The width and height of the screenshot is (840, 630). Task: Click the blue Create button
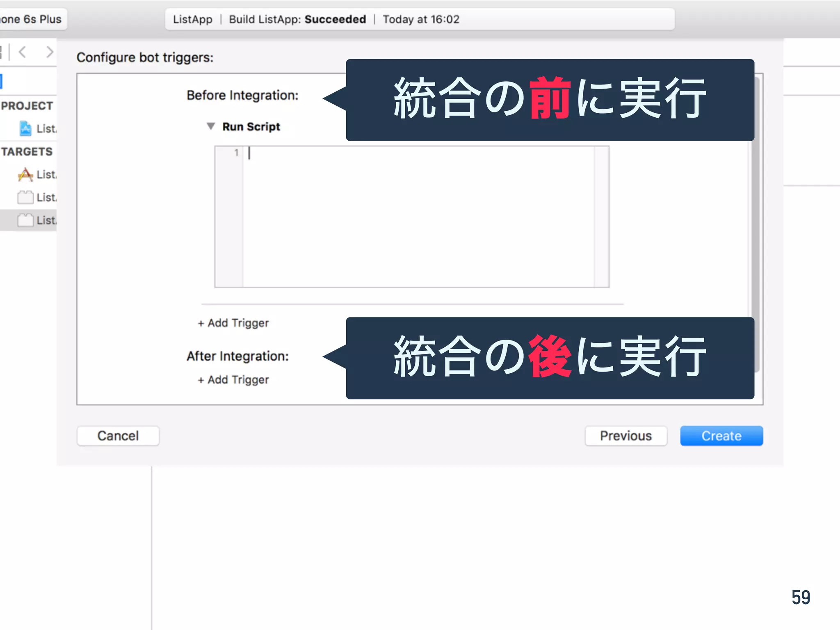point(721,436)
